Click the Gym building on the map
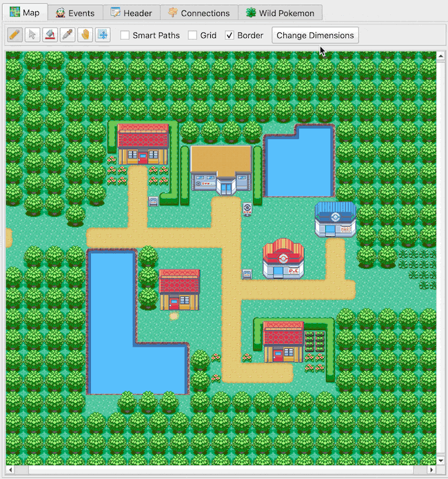448x479 pixels. coord(221,170)
